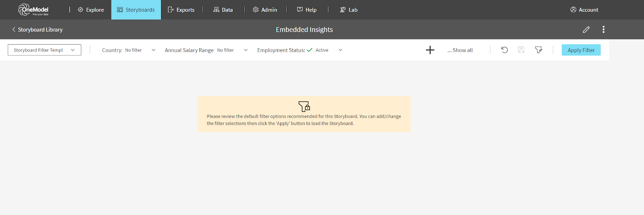The image size is (644, 215).
Task: Open the Exports menu
Action: [x=181, y=10]
